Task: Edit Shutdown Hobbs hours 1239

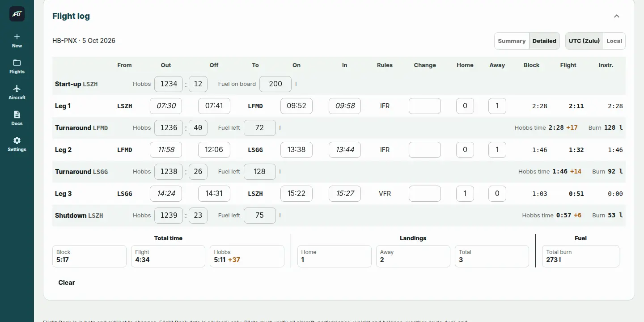Action: (x=169, y=216)
